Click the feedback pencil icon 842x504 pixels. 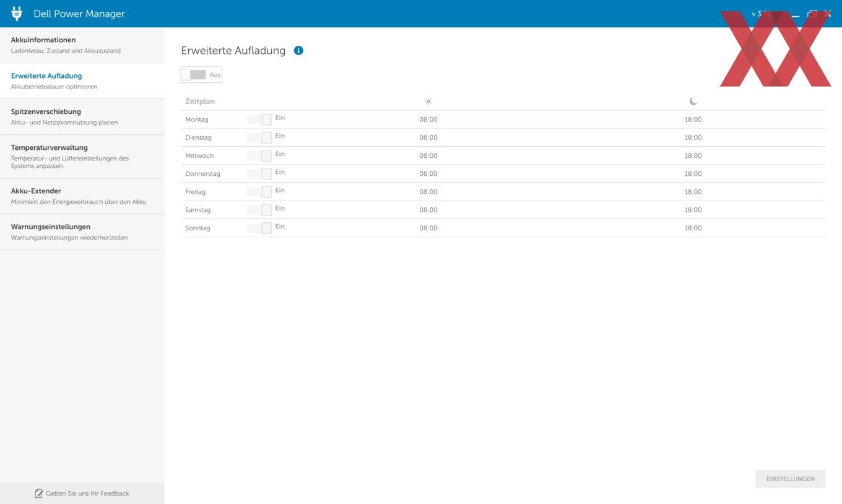[38, 493]
